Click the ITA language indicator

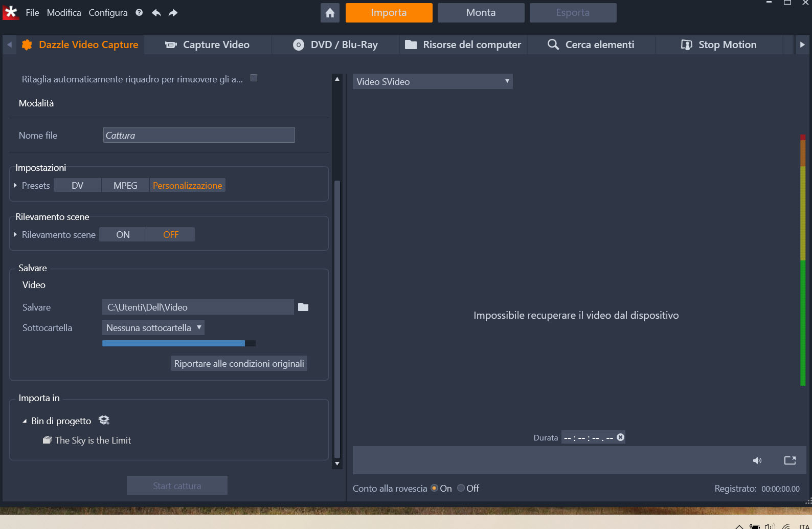(804, 526)
